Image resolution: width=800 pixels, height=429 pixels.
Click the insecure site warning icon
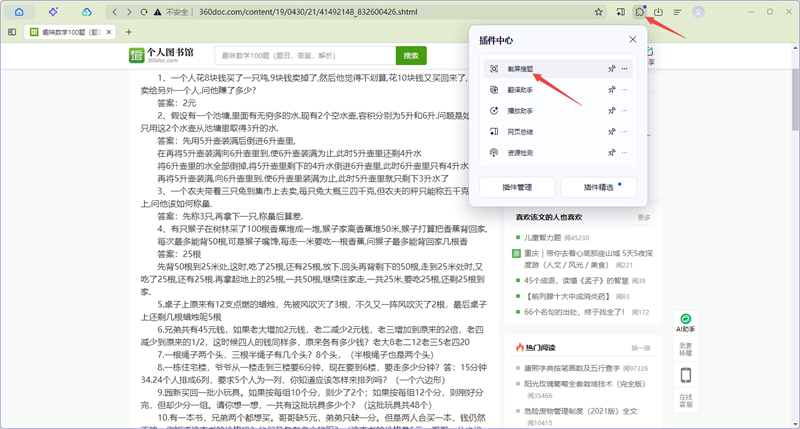click(158, 12)
